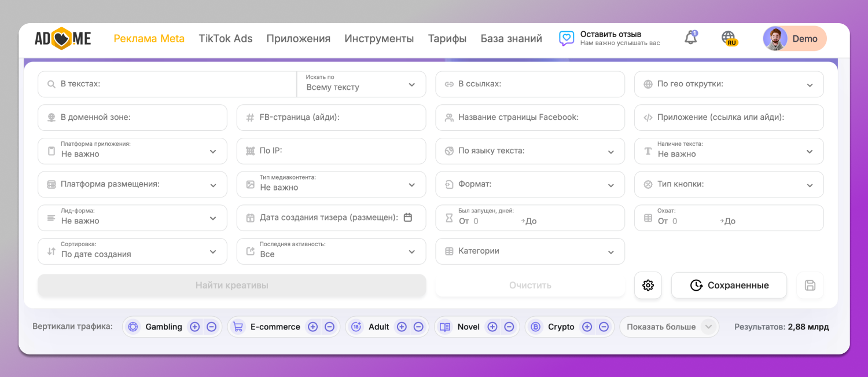The image size is (868, 377).
Task: Exclude Adult vertical with minus button
Action: (x=418, y=327)
